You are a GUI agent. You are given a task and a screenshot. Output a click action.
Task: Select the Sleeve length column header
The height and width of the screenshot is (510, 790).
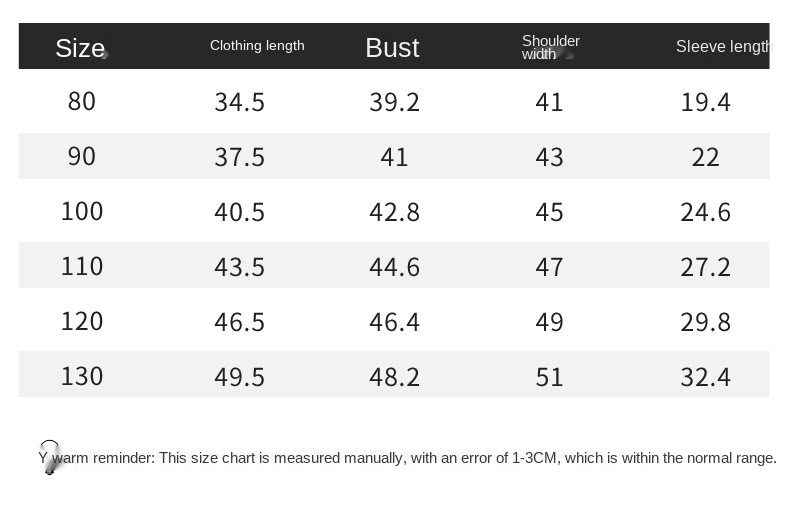pyautogui.click(x=723, y=46)
